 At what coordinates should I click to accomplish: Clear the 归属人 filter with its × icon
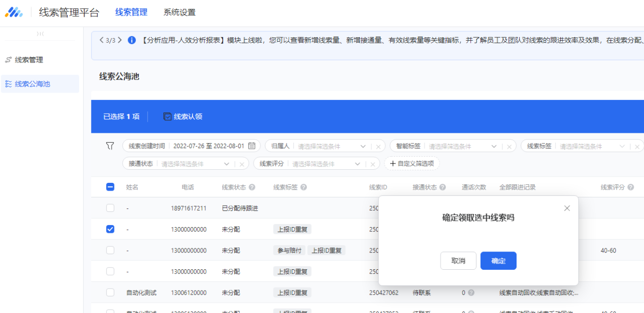tap(378, 146)
